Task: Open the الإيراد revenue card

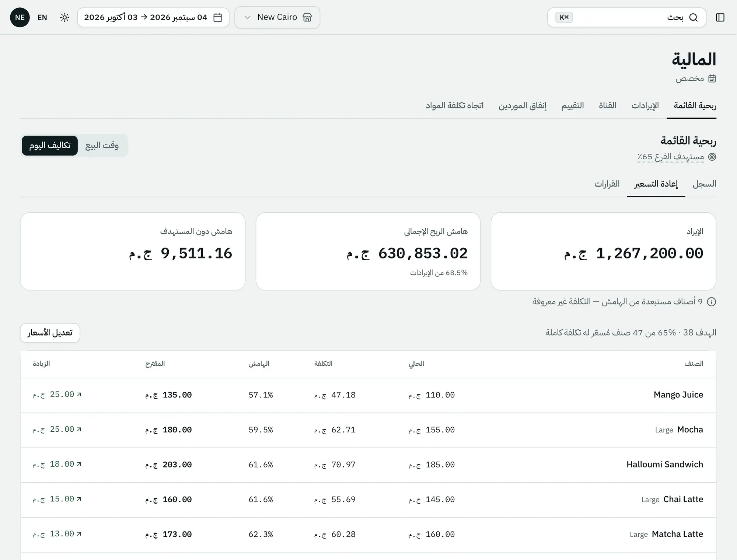Action: [x=604, y=251]
